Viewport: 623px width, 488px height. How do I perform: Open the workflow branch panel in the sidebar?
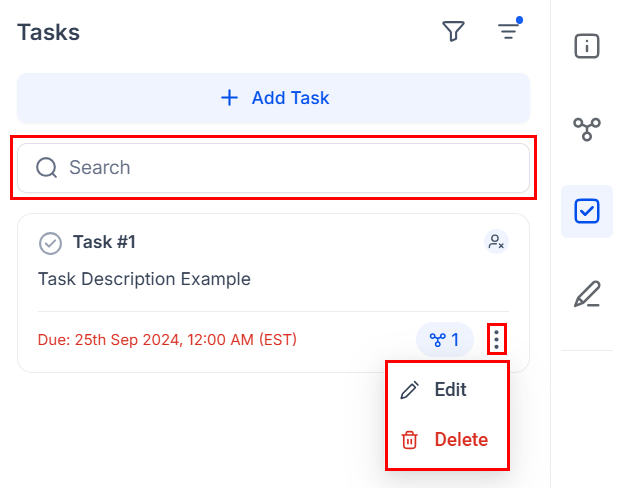tap(587, 129)
